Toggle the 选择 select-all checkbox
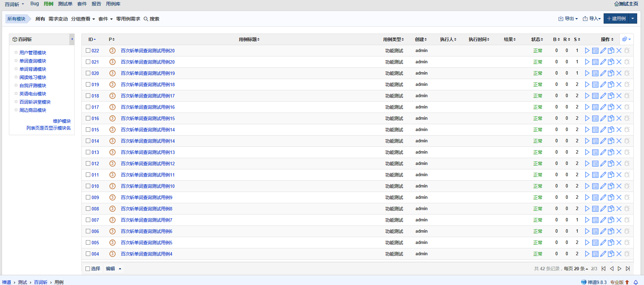The image size is (644, 285). [x=88, y=269]
